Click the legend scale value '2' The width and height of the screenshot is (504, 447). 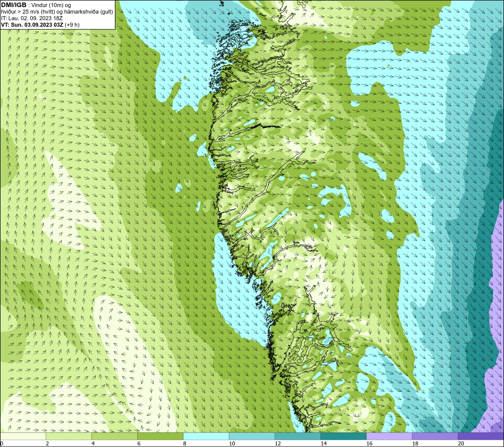coord(47,444)
